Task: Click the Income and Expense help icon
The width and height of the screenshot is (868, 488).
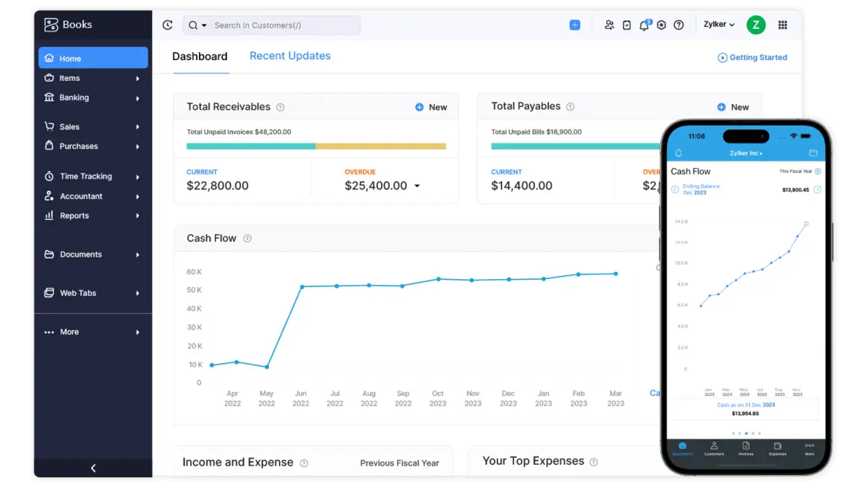Action: [304, 463]
